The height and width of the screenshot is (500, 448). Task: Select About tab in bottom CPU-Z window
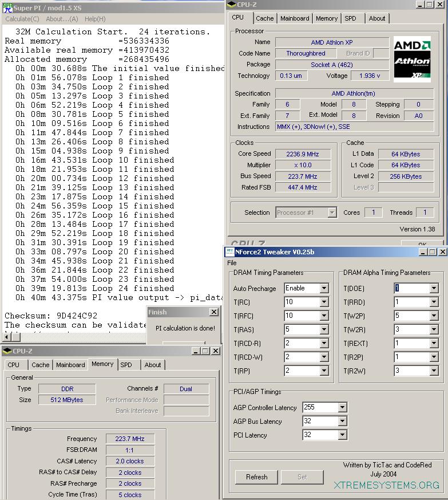coord(153,365)
